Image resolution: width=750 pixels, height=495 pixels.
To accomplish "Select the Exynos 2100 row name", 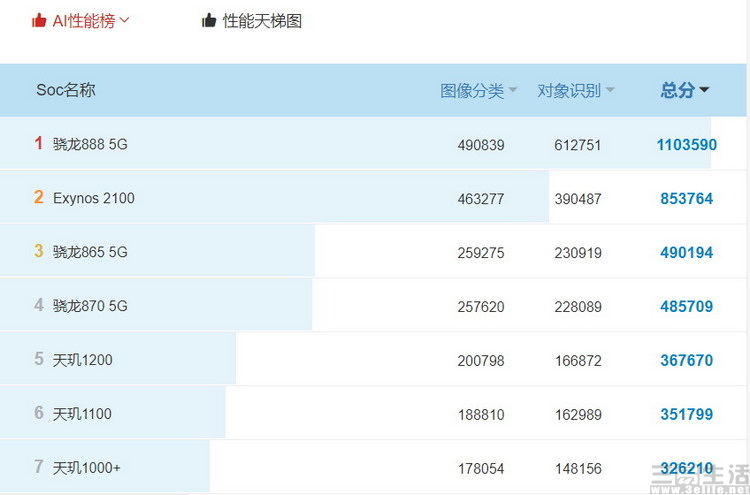I will coord(94,198).
